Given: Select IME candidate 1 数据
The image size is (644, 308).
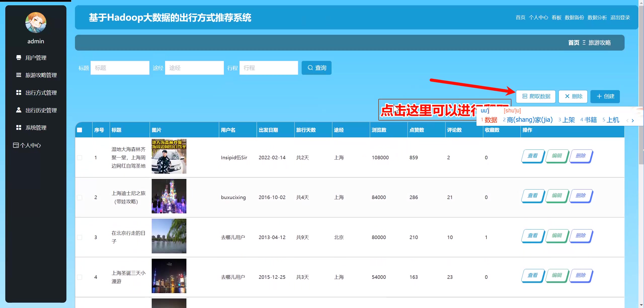Looking at the screenshot, I should coord(489,120).
